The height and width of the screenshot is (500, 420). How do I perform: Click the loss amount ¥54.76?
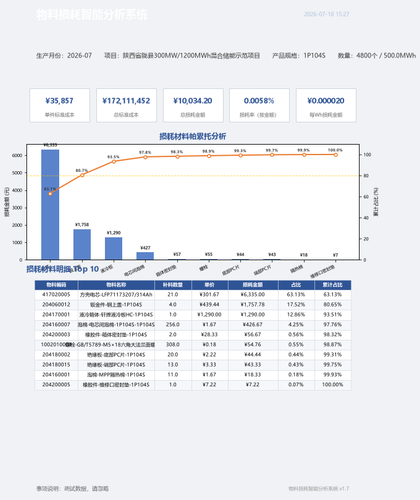(x=253, y=345)
